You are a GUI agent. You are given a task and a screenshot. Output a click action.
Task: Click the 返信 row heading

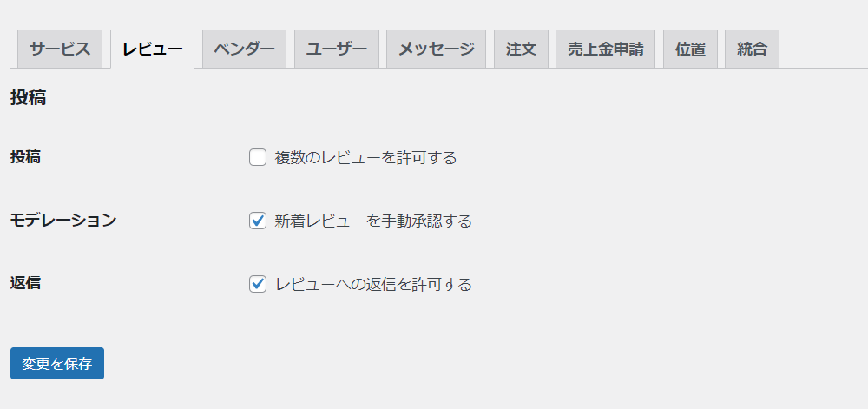[x=25, y=283]
